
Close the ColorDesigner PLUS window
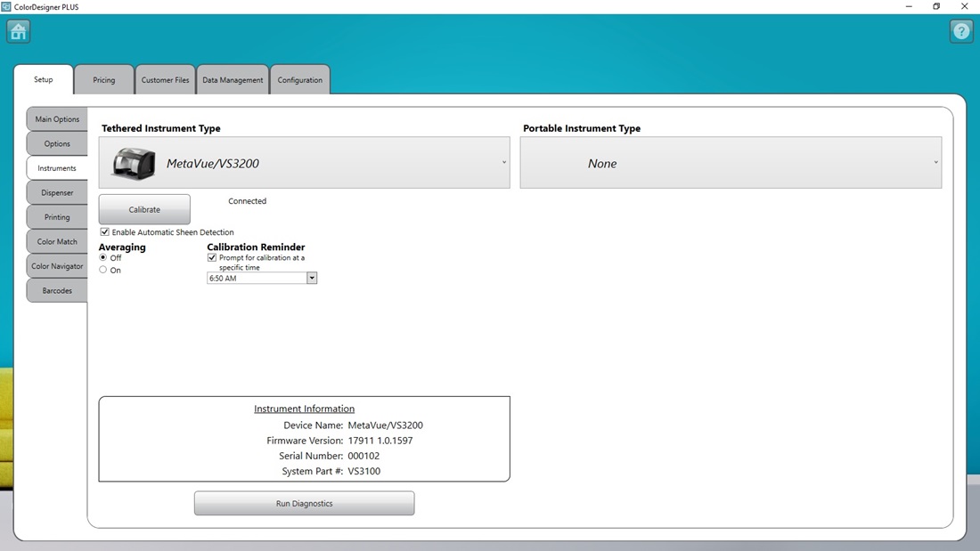click(x=964, y=7)
